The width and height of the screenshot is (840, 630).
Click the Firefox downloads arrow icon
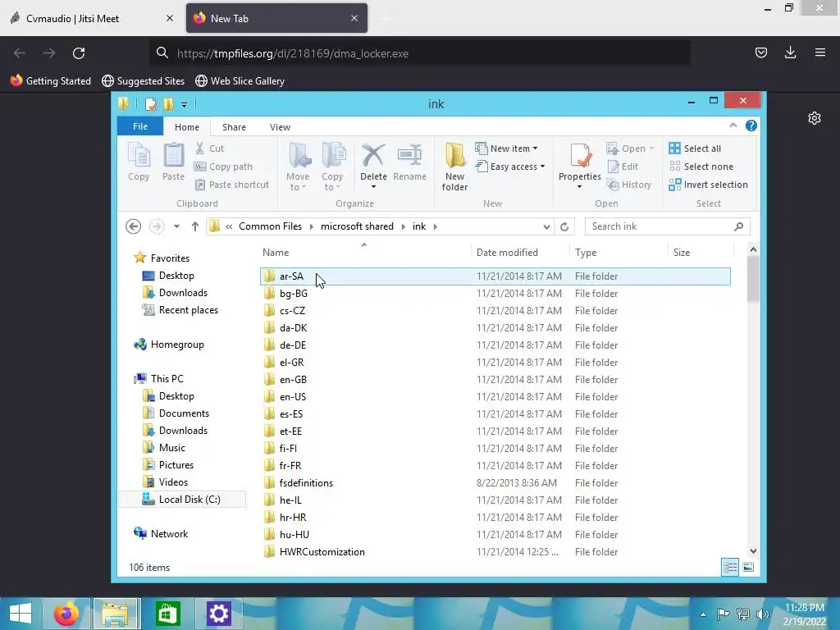[790, 52]
